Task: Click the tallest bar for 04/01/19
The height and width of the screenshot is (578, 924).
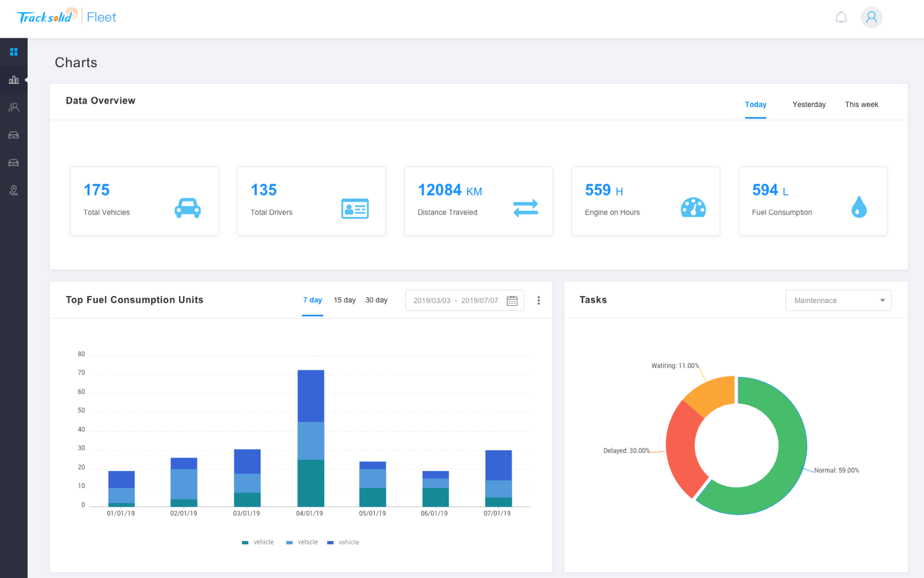Action: tap(311, 439)
